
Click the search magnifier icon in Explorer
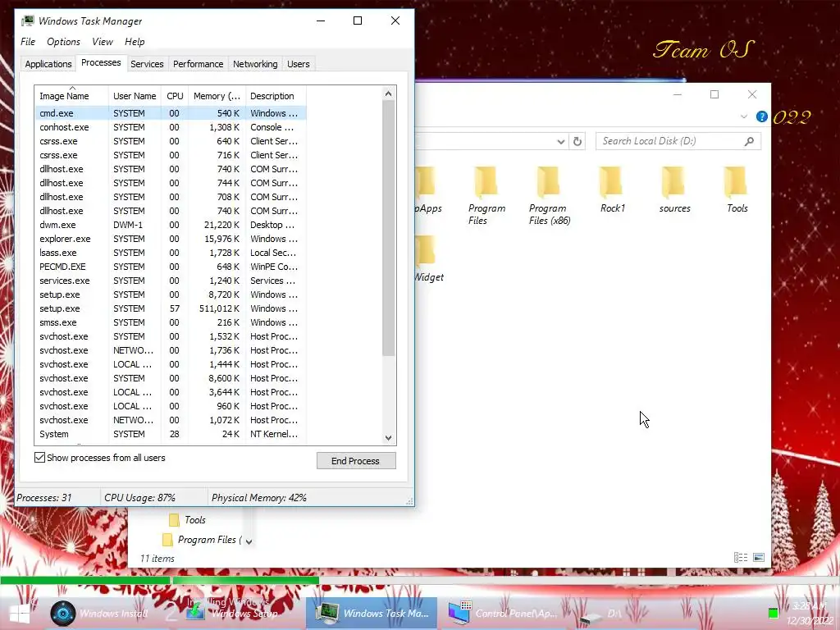[x=749, y=141]
